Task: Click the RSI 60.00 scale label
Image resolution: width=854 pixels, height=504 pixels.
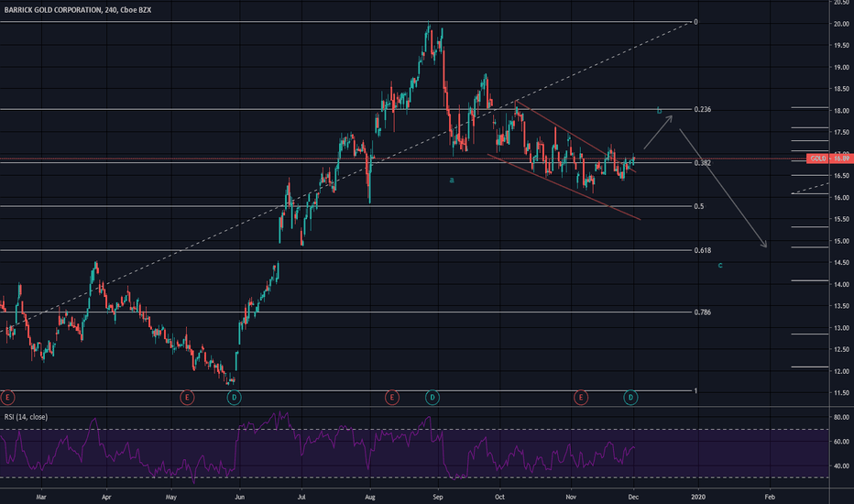Action: 841,442
